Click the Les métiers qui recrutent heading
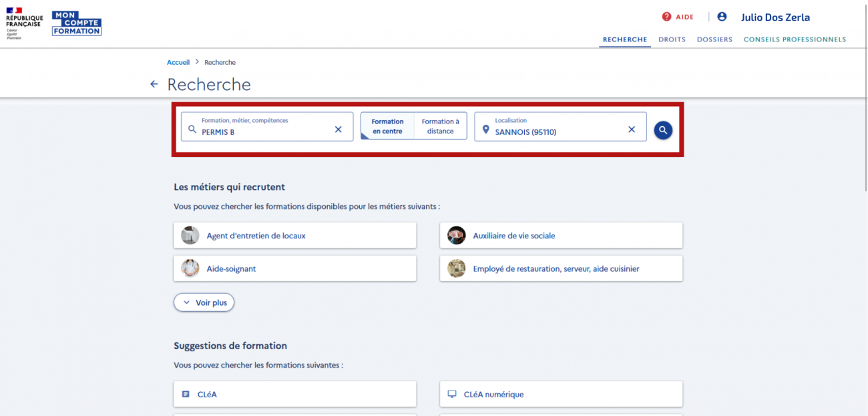This screenshot has height=416, width=868. (x=230, y=187)
